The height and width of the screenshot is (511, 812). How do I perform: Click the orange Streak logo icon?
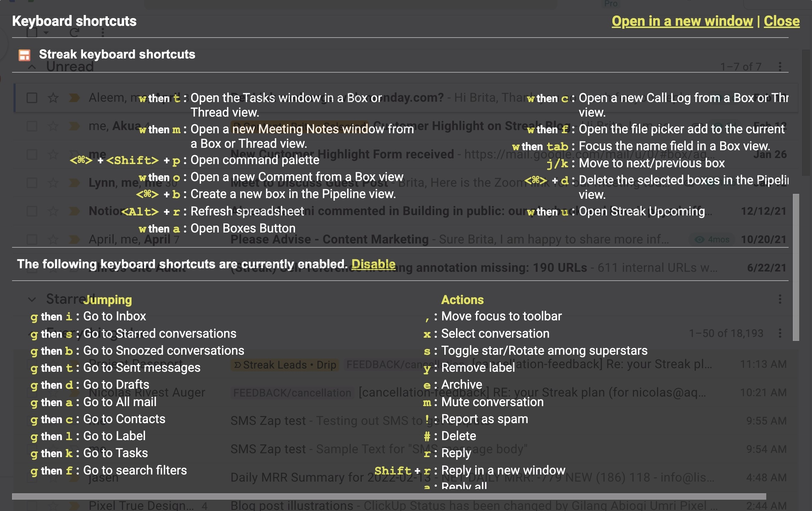24,55
